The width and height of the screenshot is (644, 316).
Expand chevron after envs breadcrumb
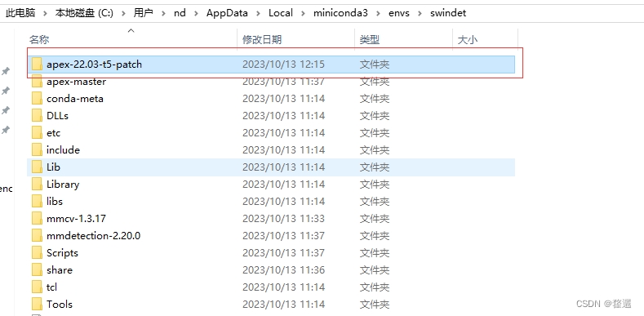(x=420, y=13)
